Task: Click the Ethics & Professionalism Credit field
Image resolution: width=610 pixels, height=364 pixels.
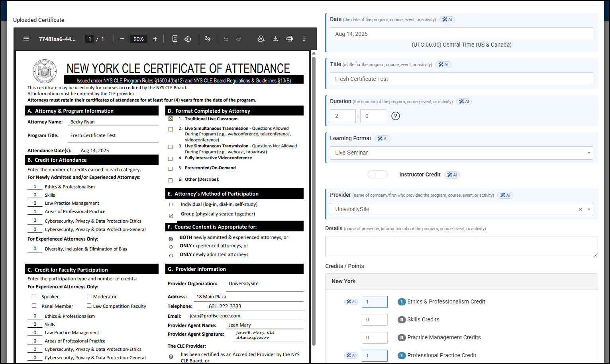Action: (x=375, y=302)
